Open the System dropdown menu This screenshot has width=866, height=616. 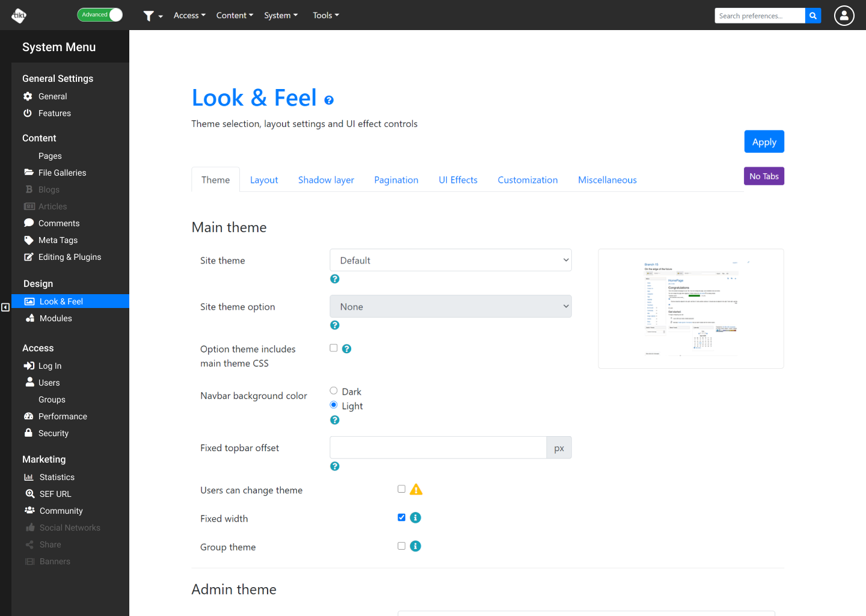pyautogui.click(x=281, y=16)
